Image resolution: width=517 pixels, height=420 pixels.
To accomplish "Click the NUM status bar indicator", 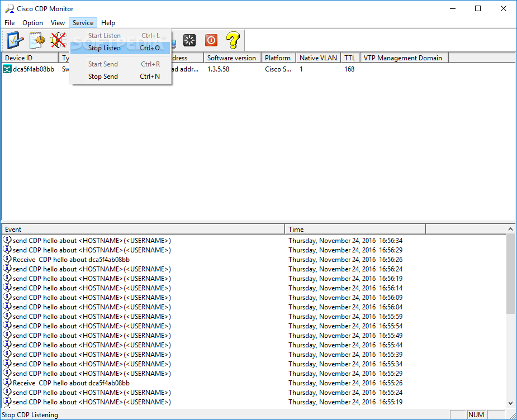I will pyautogui.click(x=476, y=415).
